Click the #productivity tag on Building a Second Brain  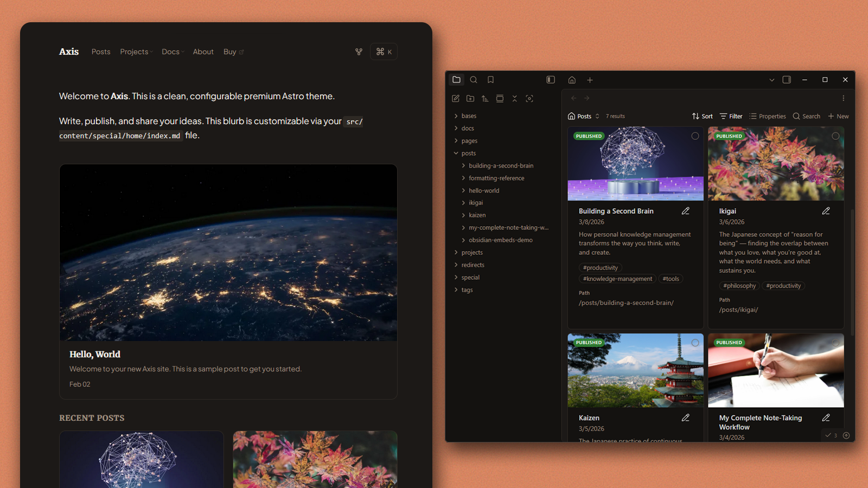[600, 268]
